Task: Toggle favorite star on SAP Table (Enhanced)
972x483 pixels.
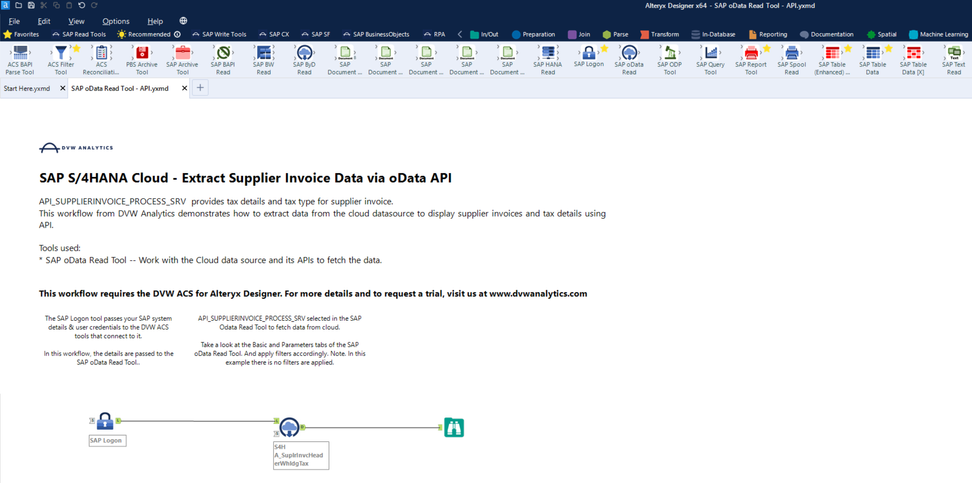Action: 847,48
